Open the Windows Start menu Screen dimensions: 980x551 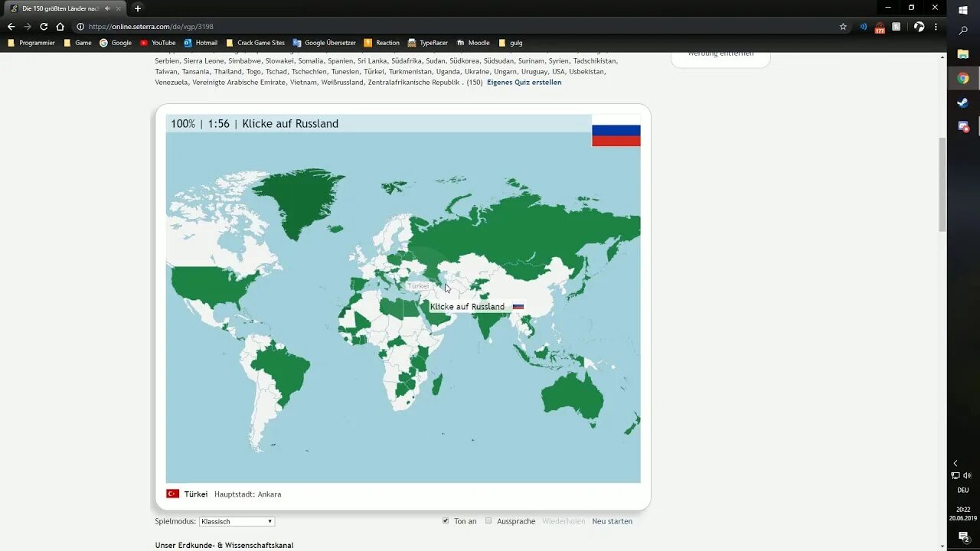pos(962,9)
